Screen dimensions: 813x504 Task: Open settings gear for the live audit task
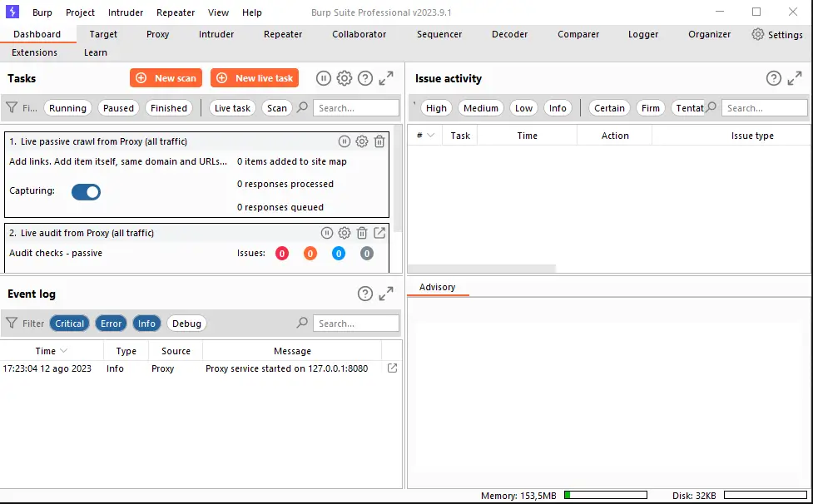point(344,233)
